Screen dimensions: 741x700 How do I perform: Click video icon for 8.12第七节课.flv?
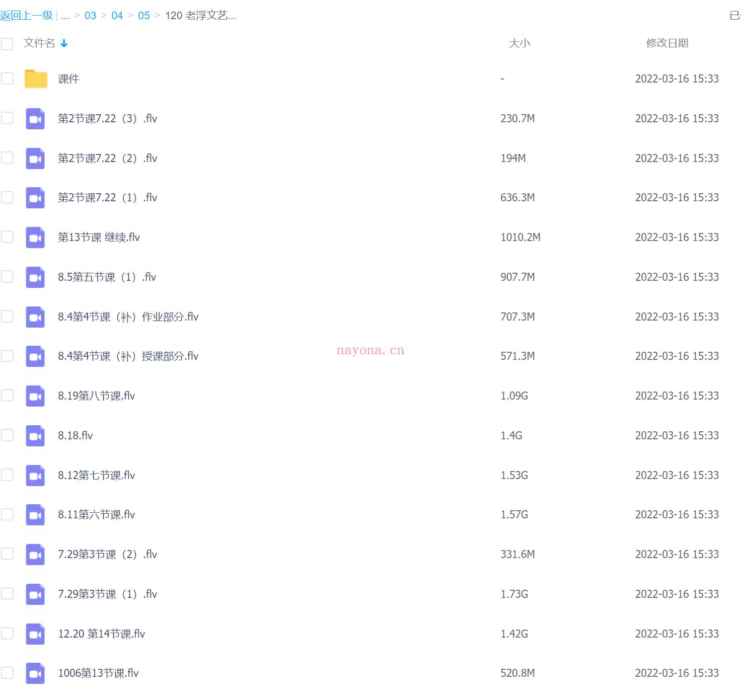[35, 476]
